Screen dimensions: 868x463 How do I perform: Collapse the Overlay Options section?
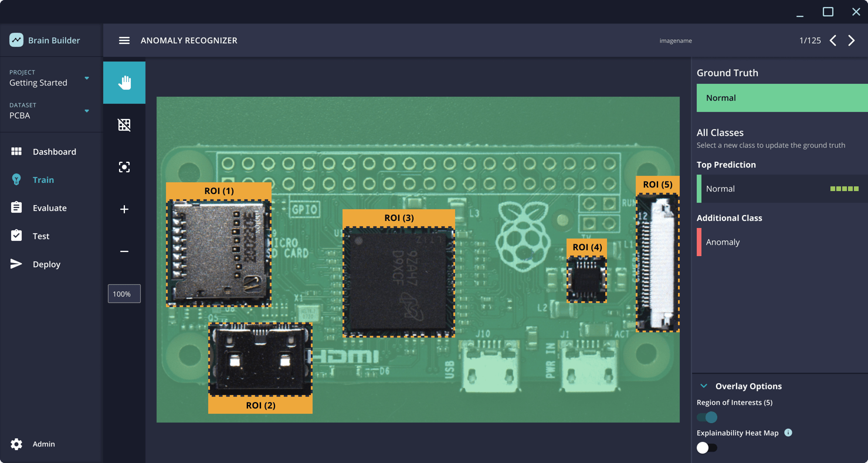click(703, 386)
